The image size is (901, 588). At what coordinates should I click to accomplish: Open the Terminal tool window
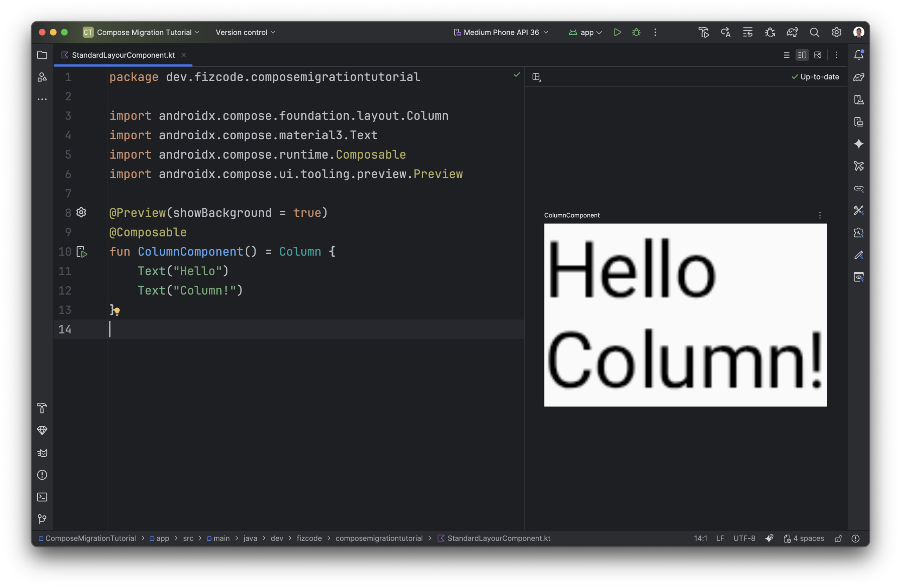(x=42, y=497)
